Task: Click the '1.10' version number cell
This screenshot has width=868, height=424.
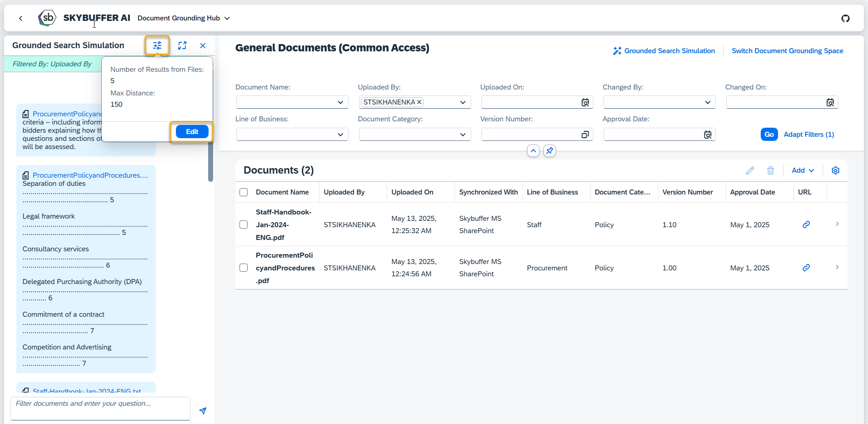Action: click(669, 225)
